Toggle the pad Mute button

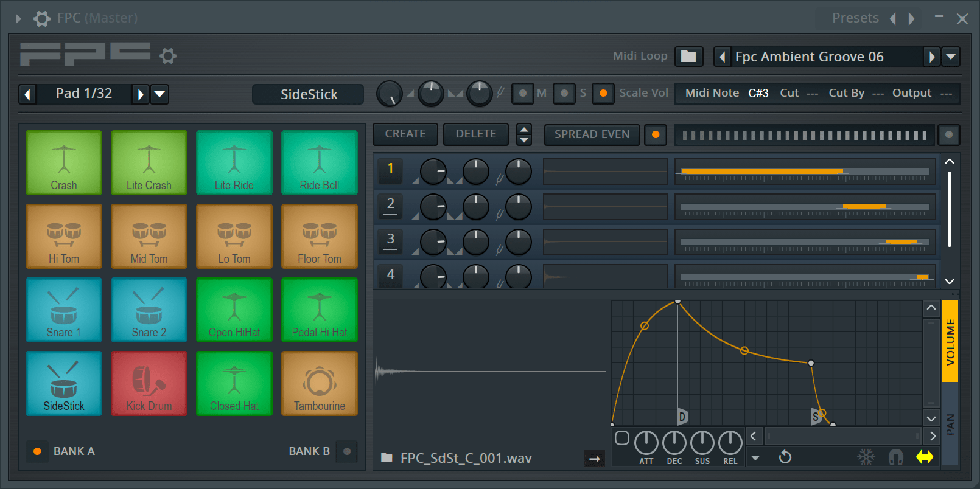point(523,94)
